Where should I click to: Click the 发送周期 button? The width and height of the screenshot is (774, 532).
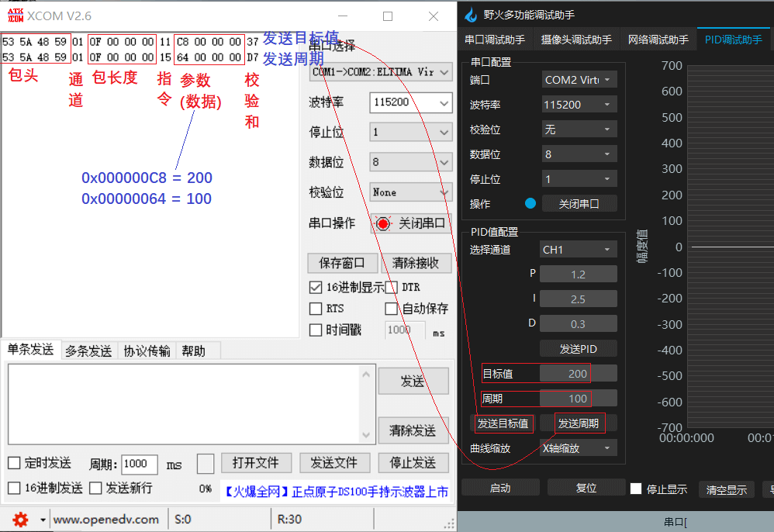[579, 423]
